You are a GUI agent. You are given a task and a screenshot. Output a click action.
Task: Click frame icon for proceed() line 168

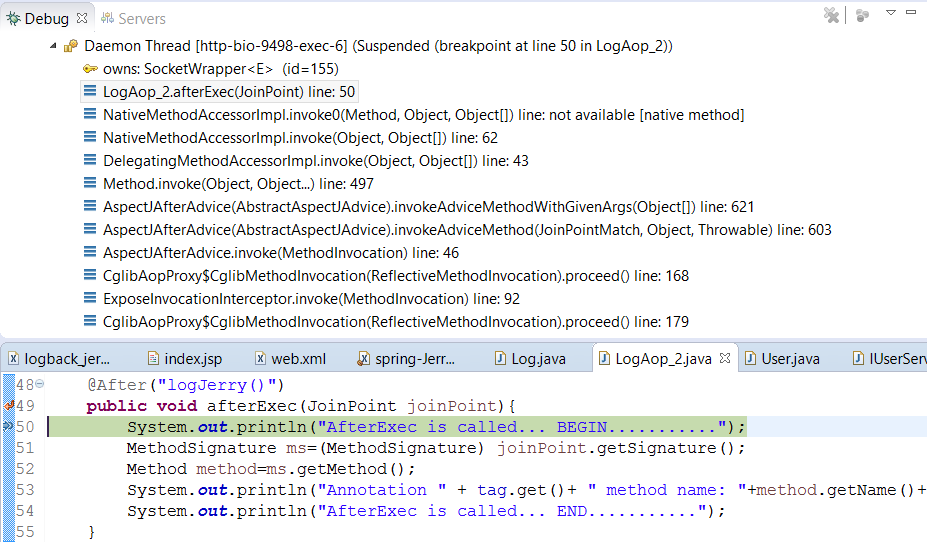coord(90,275)
